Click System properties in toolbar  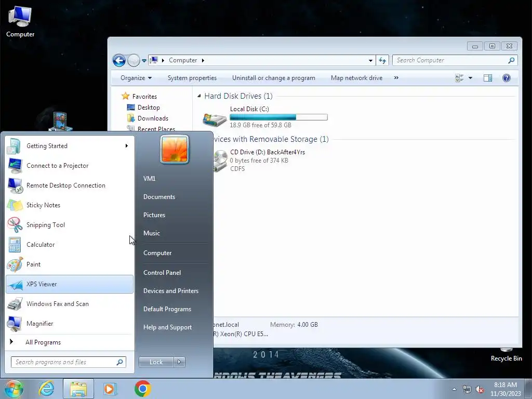(192, 78)
